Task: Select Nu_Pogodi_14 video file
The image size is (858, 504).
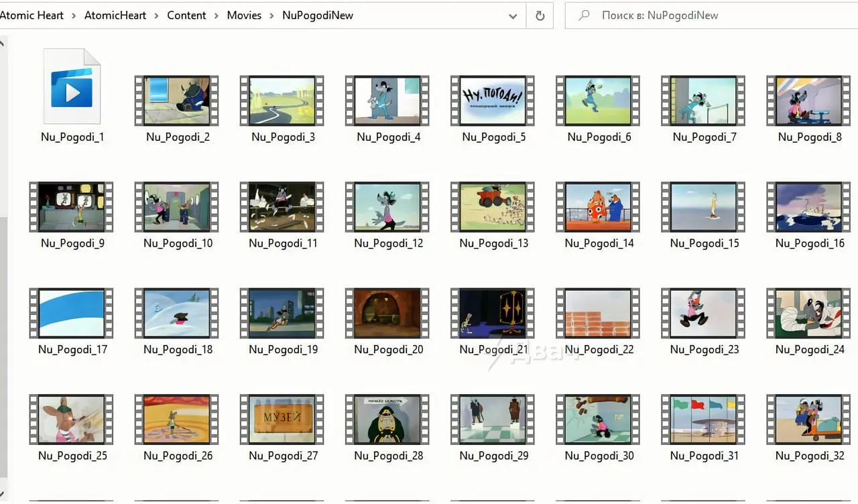Action: pyautogui.click(x=598, y=207)
